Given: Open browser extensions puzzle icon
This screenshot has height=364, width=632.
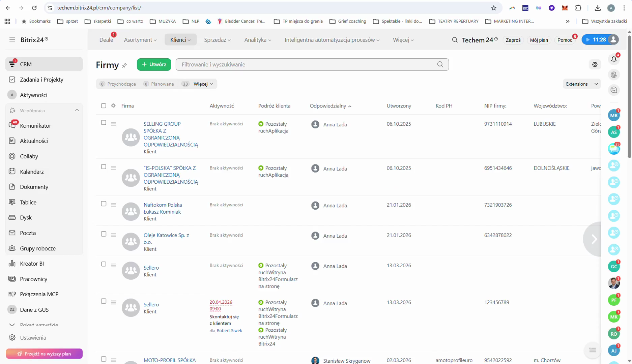Looking at the screenshot, I should (x=578, y=8).
